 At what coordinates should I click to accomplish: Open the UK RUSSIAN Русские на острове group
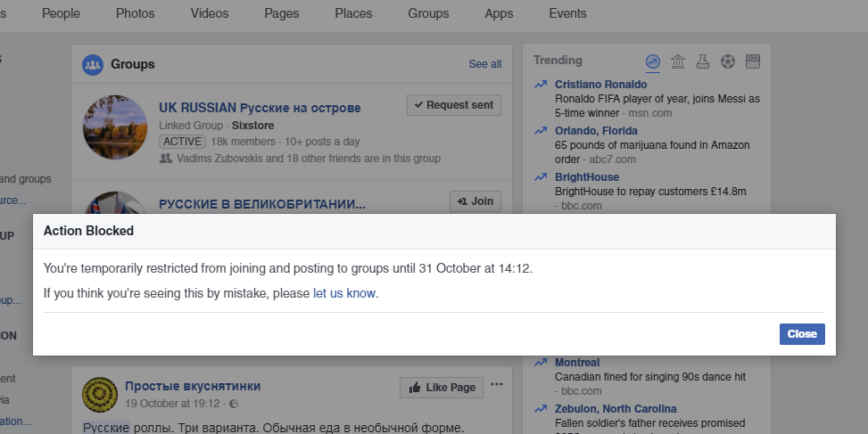click(260, 108)
